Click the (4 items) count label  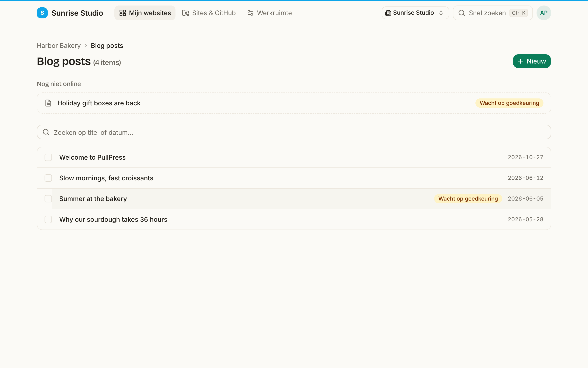[107, 63]
